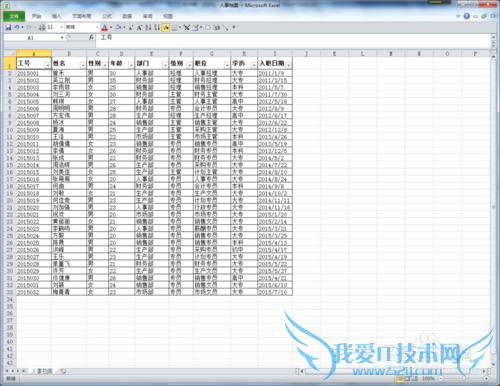Click the decrease font size icon
500x386 pixels.
pos(131,28)
